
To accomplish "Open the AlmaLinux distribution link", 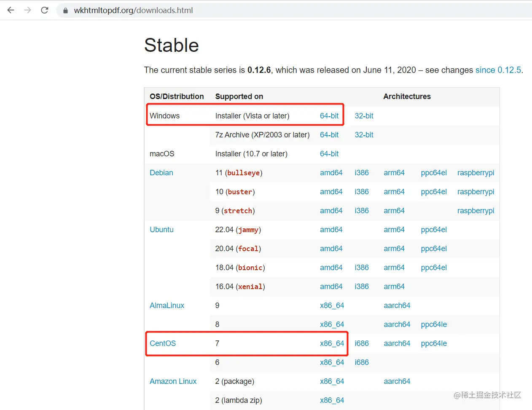I will pyautogui.click(x=167, y=305).
